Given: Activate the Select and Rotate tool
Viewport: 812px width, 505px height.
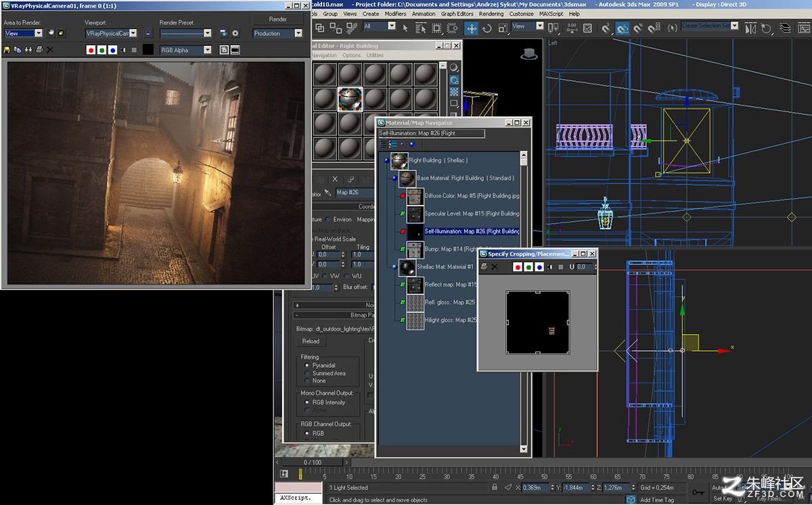Looking at the screenshot, I should (487, 28).
